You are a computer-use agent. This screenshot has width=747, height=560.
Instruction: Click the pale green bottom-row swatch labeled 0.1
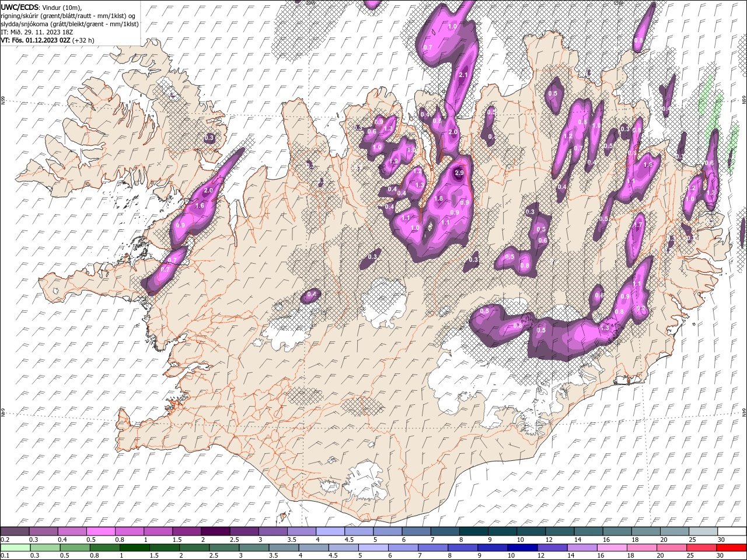tap(16, 548)
